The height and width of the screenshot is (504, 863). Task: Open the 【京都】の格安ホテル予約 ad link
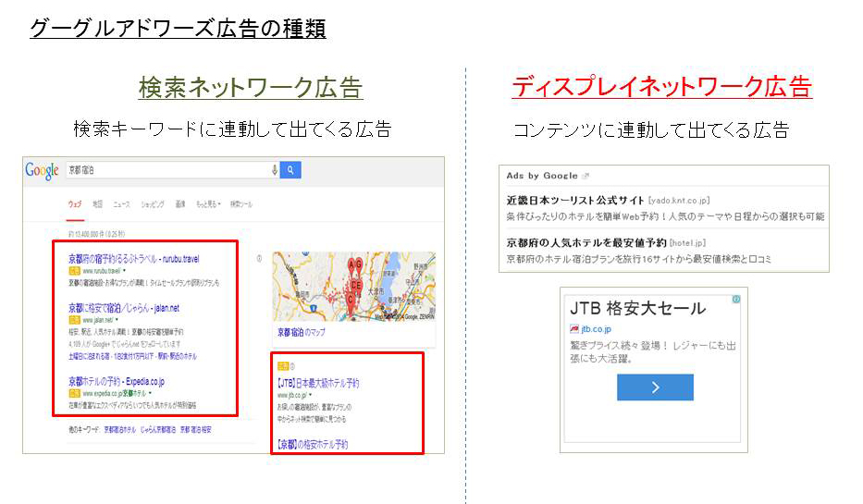(x=313, y=445)
